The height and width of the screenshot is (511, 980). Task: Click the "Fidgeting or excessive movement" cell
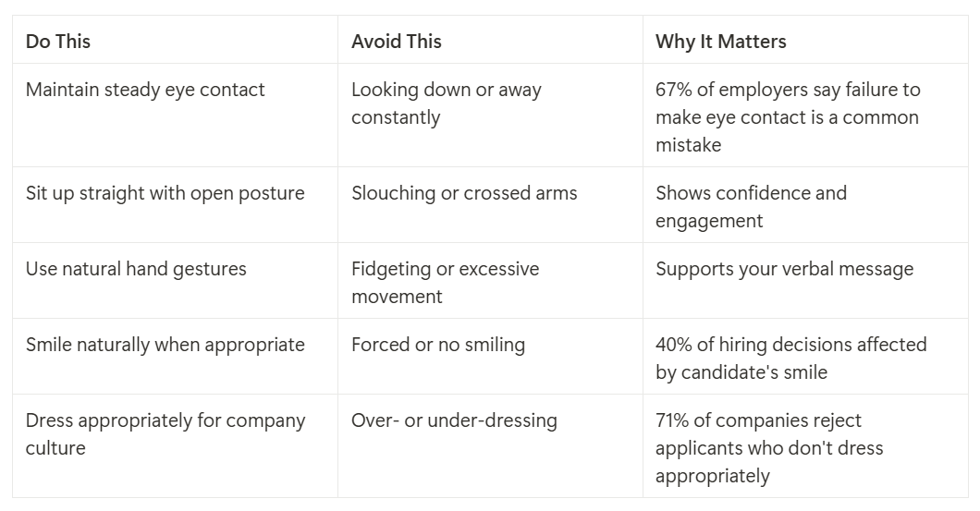point(445,283)
